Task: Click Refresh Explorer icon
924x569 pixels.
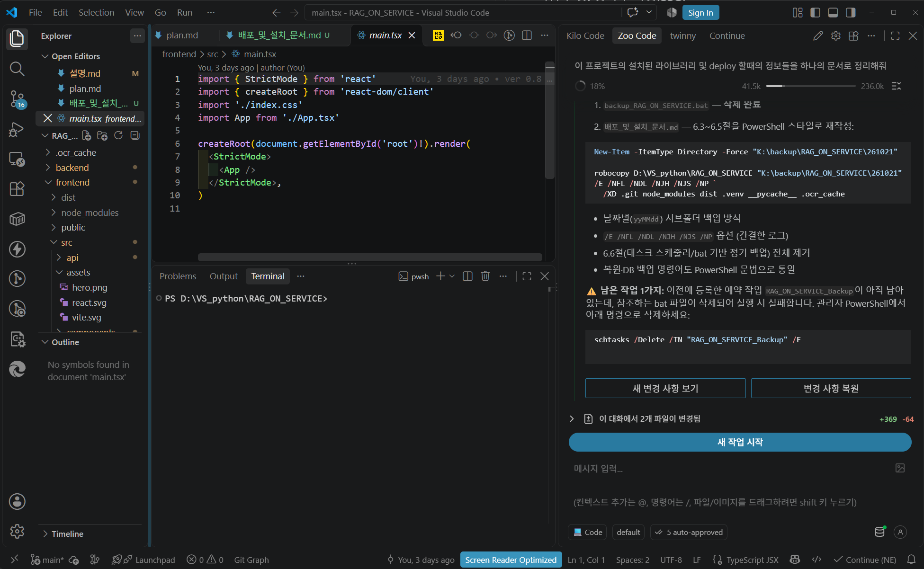Action: (118, 136)
